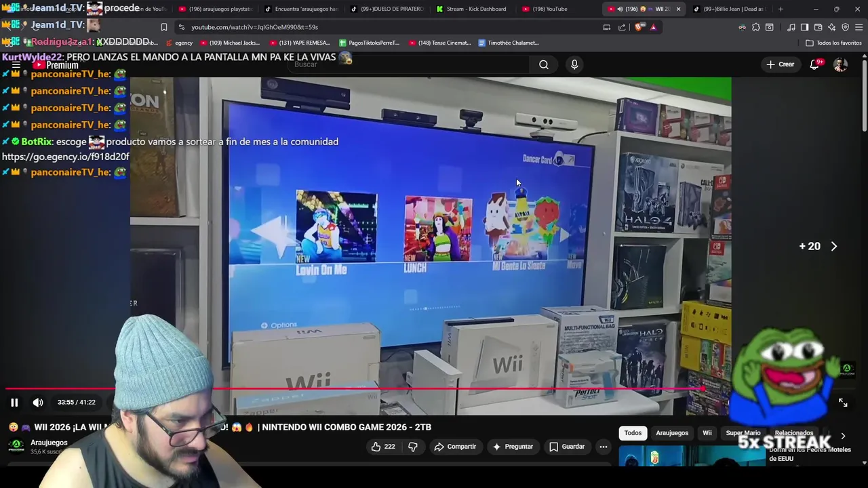Close the active Wii 2026 tab

(x=678, y=9)
